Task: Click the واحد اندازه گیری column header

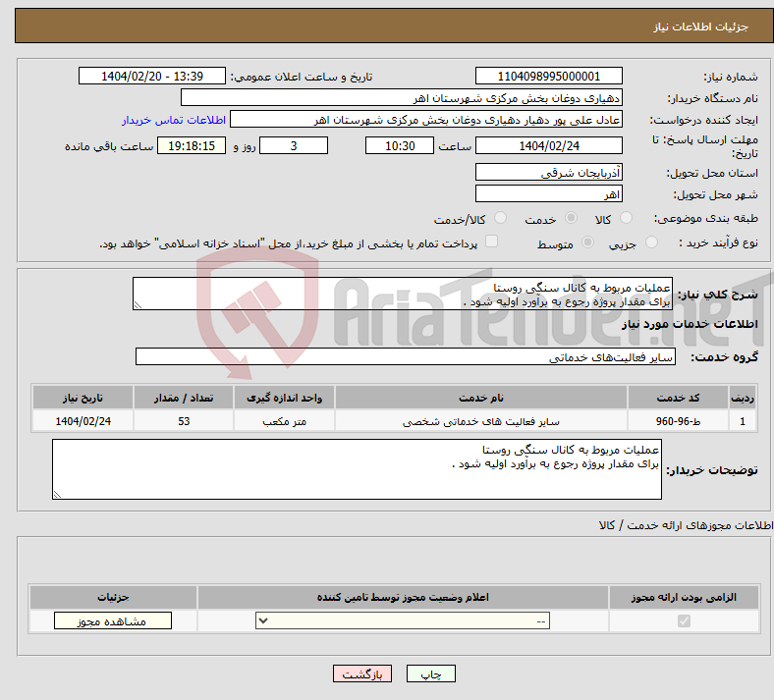Action: 284,398
